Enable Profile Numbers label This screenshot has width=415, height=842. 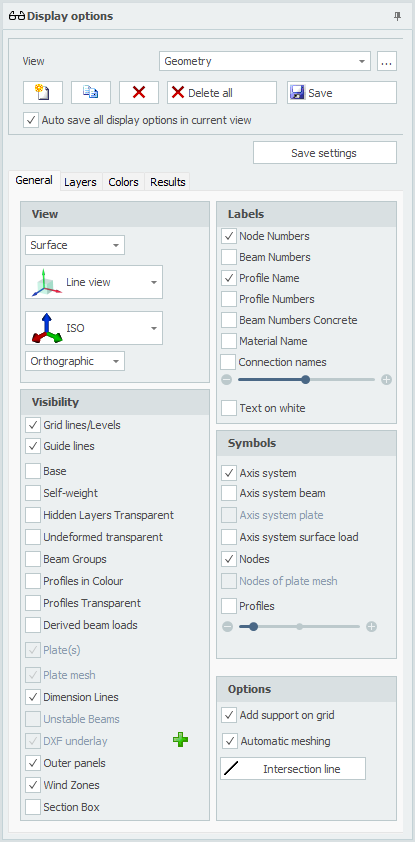click(229, 299)
